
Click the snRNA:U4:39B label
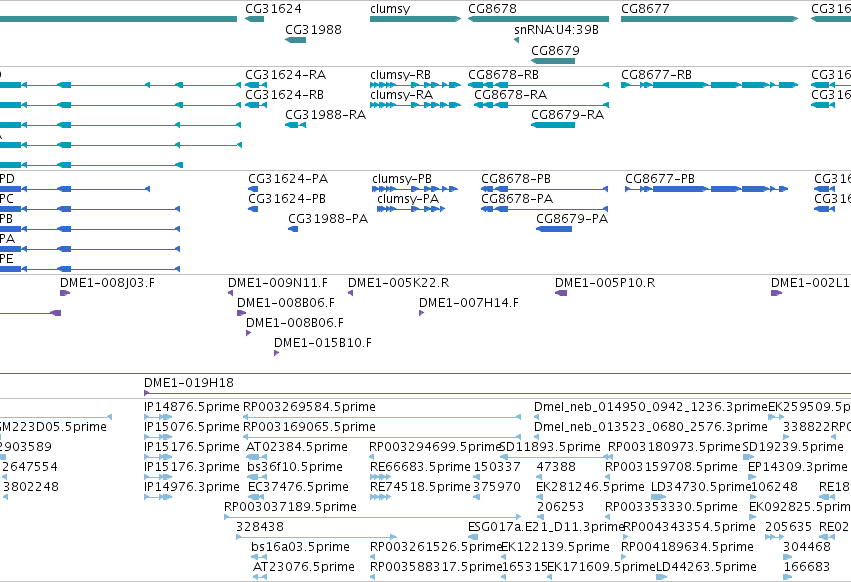[x=556, y=29]
